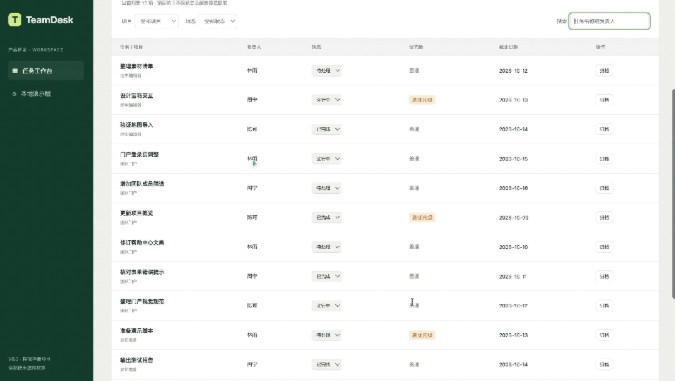Viewport: 675px width, 381px height.
Task: Select the task title 准备演示脚本
Action: (136, 331)
